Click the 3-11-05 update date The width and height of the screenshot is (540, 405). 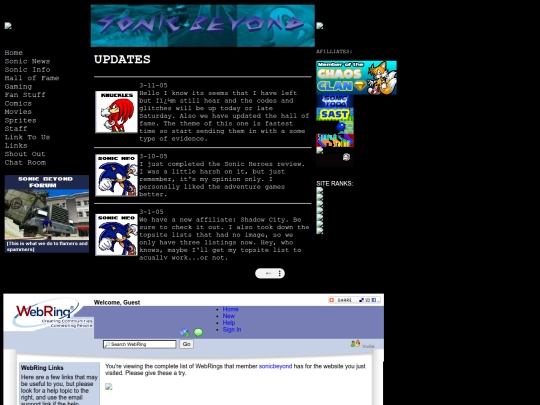point(153,85)
